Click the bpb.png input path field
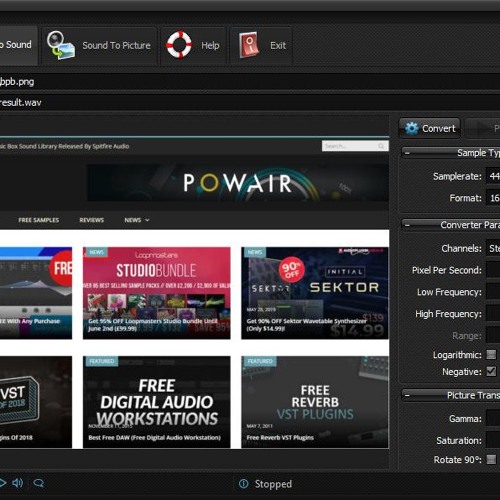500x500 pixels. click(x=250, y=82)
